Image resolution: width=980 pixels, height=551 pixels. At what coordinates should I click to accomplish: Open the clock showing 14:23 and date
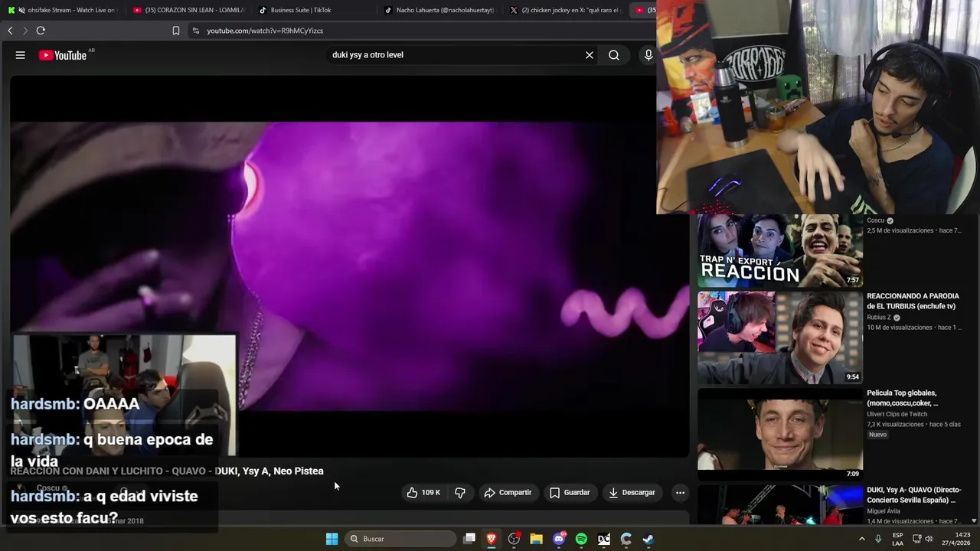point(956,539)
